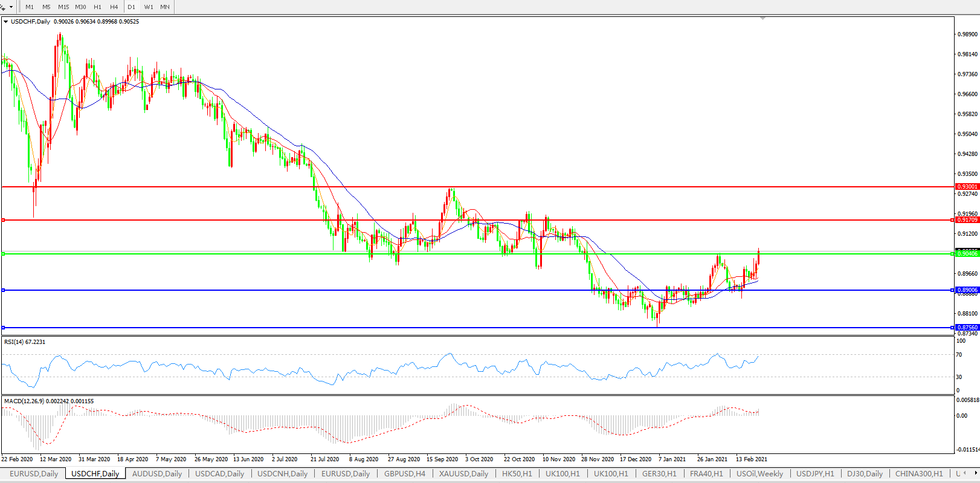Select the blue 0.89006 line handle

(3, 290)
